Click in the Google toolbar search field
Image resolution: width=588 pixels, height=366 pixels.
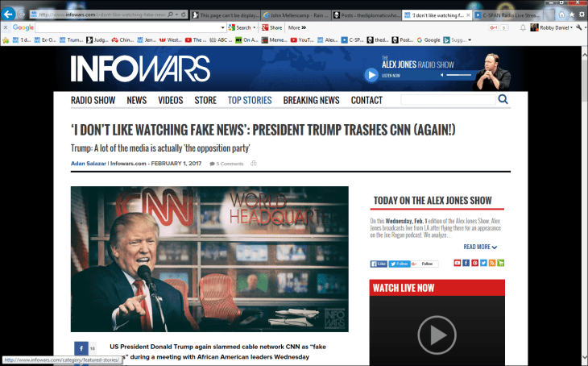coord(127,27)
